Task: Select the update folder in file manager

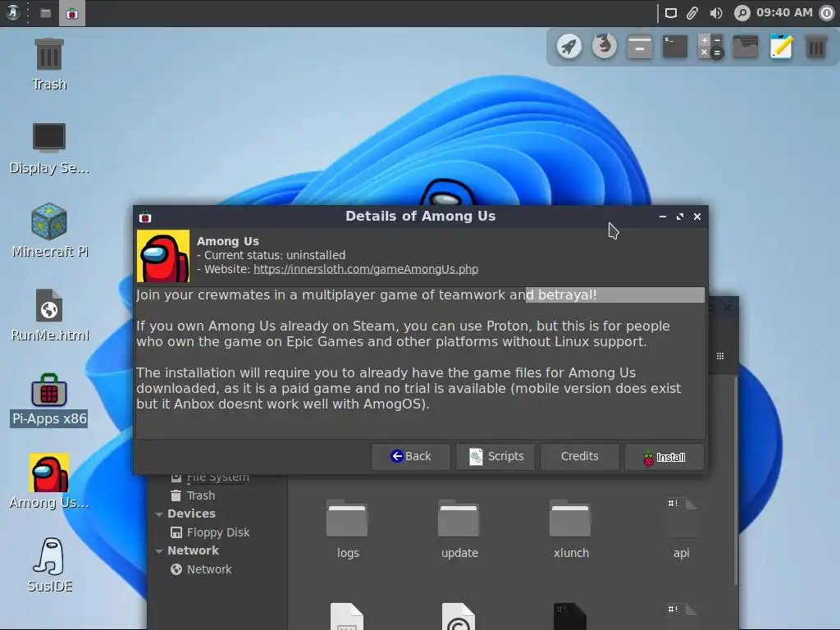Action: point(459,529)
